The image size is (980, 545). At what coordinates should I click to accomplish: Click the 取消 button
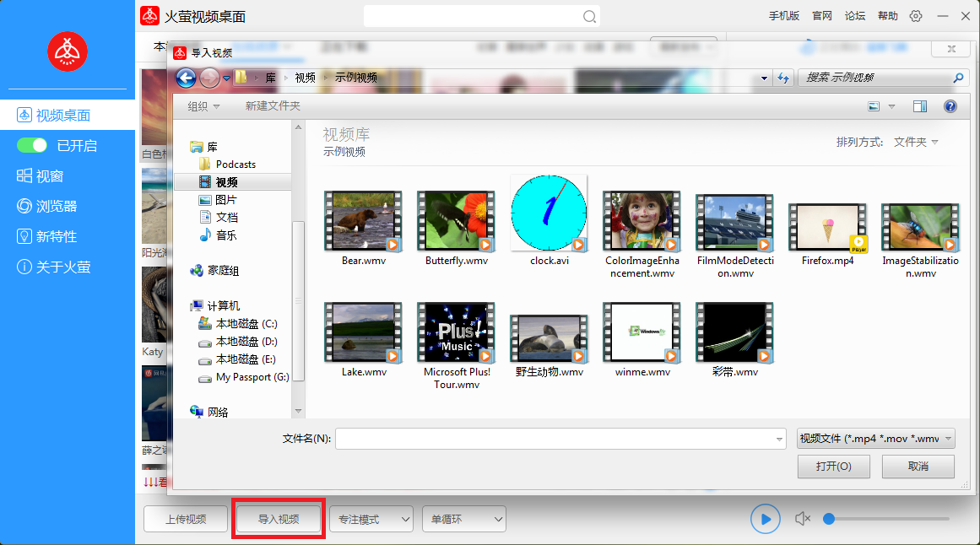[x=918, y=467]
